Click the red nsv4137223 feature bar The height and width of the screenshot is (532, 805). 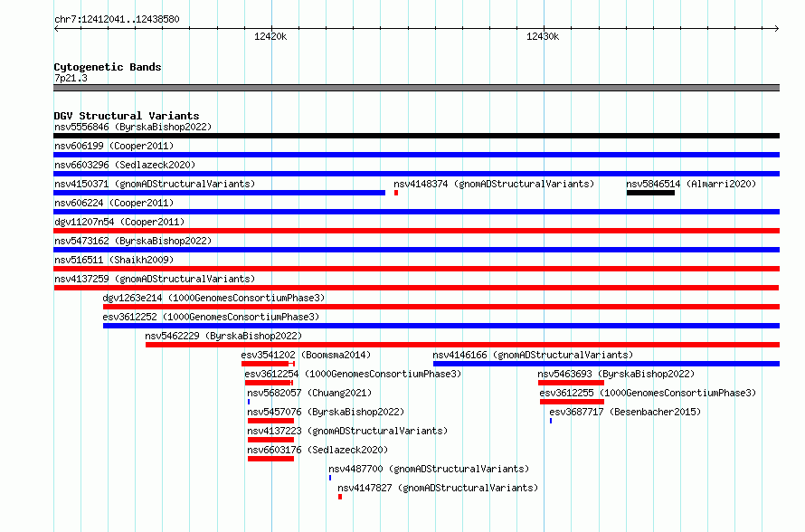(x=270, y=440)
